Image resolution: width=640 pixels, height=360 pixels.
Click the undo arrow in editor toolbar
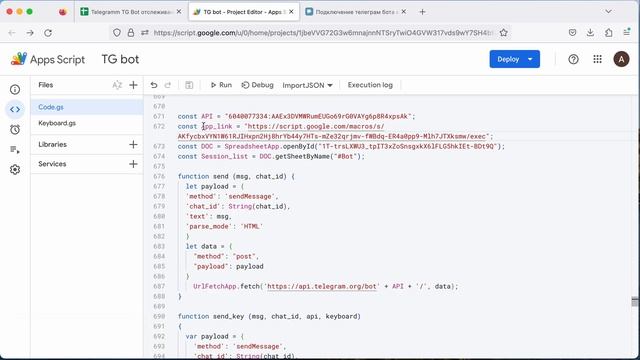click(154, 85)
